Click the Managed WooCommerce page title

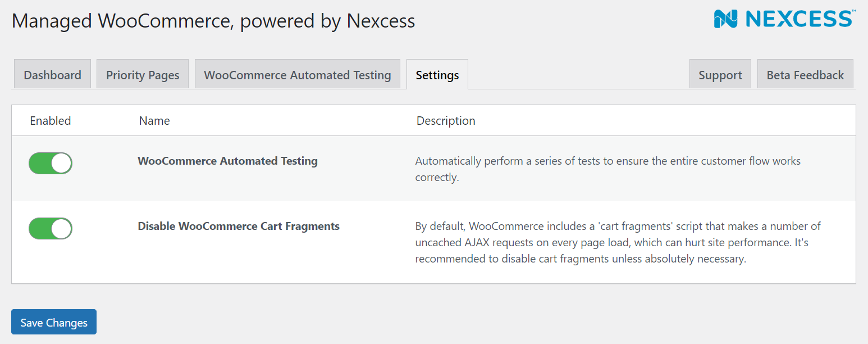pyautogui.click(x=213, y=21)
